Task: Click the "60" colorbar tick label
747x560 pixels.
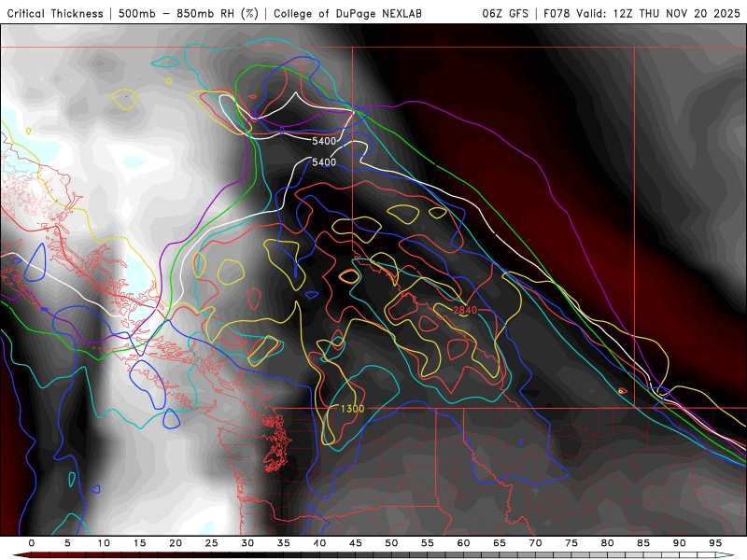Action: pos(463,543)
